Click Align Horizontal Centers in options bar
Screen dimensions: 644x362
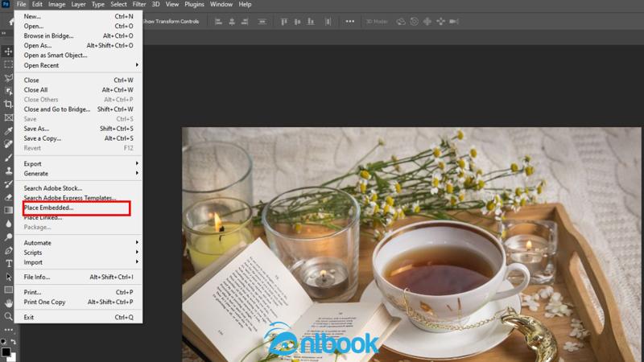232,22
